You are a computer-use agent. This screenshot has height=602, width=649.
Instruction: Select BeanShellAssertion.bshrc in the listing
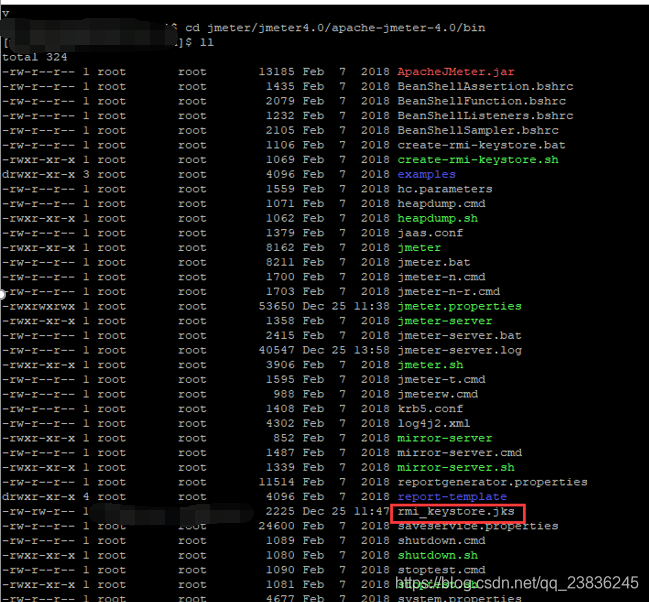485,87
